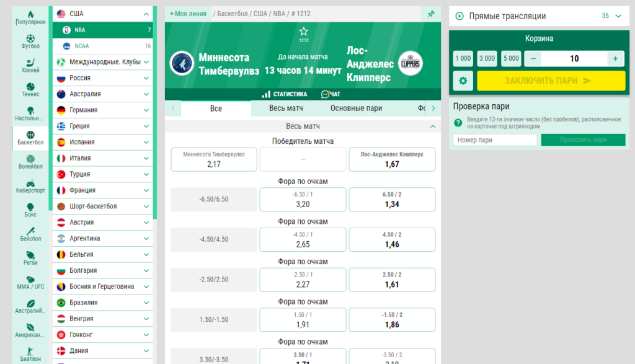Focus the Номер пари input field

click(495, 140)
